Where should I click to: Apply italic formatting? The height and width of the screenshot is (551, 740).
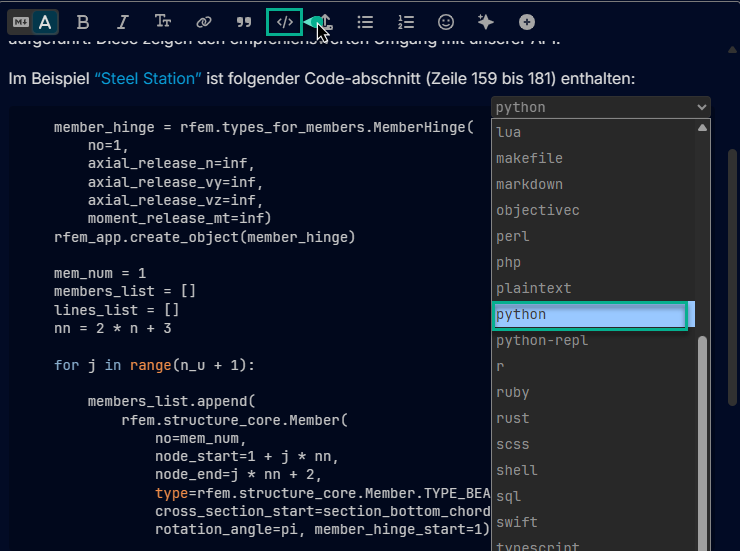pyautogui.click(x=122, y=21)
